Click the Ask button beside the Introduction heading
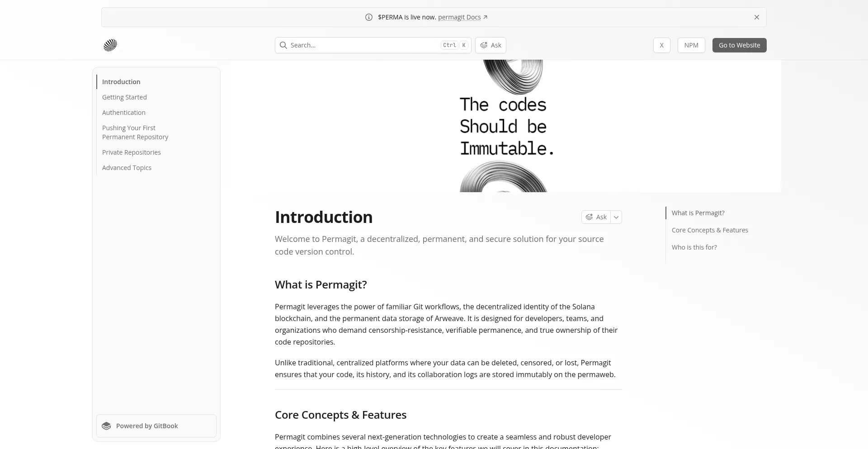 (x=596, y=217)
